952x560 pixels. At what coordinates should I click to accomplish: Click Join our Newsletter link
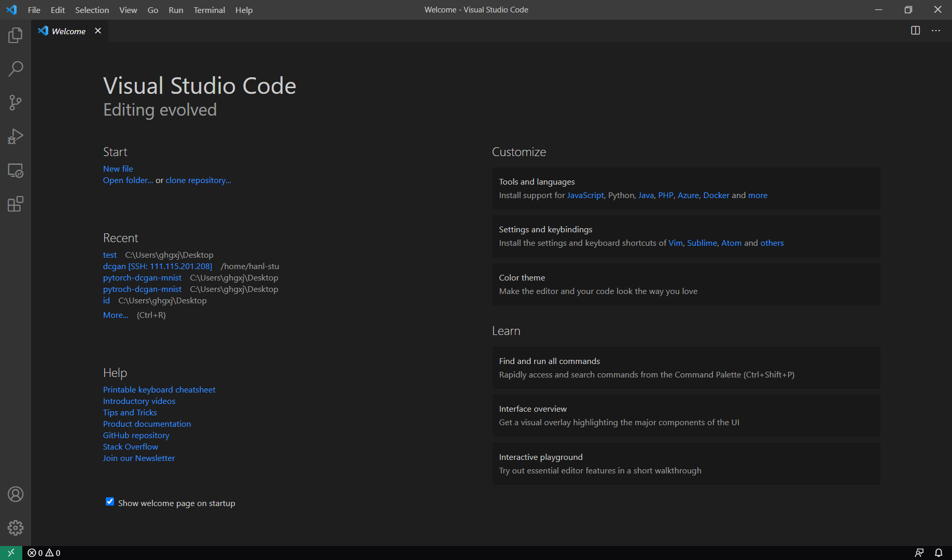(139, 458)
